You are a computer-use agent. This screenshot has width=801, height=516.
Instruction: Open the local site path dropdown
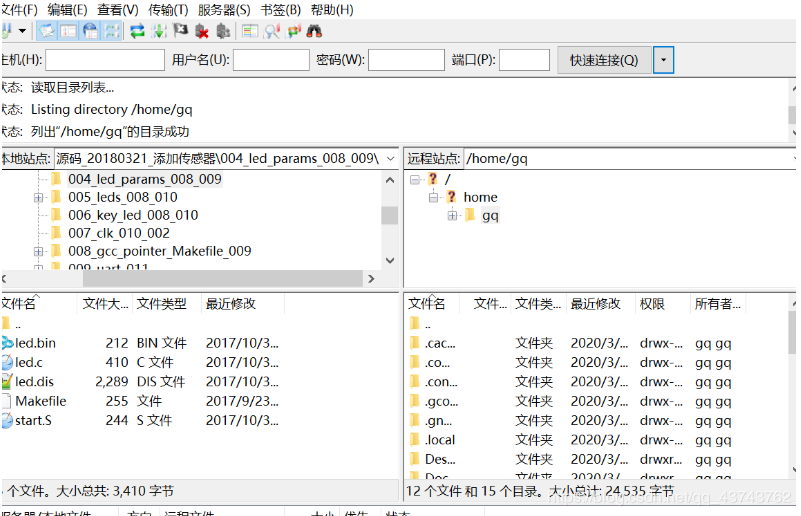[390, 159]
